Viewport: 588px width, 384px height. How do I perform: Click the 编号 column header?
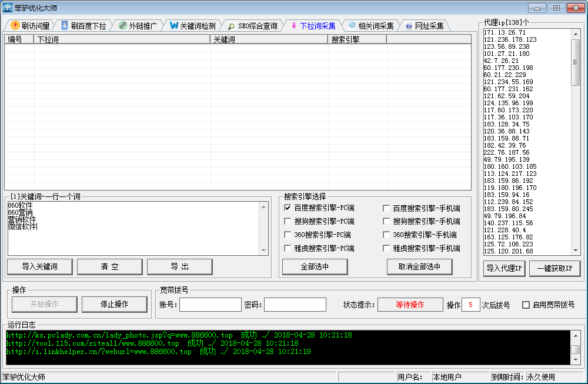coord(19,39)
